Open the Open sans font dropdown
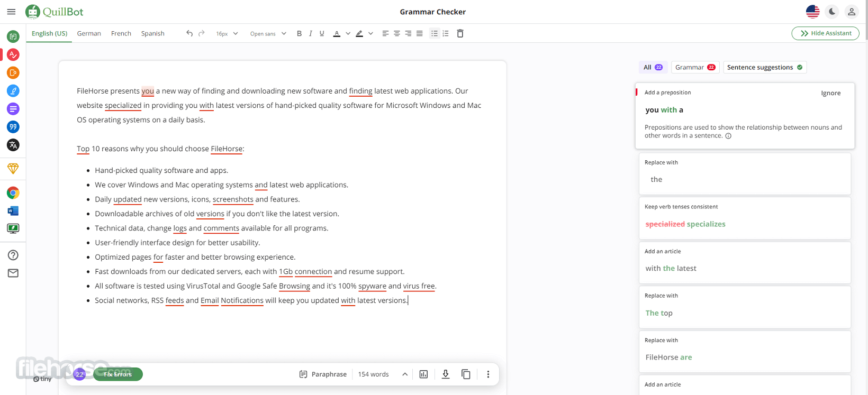This screenshot has width=868, height=395. coord(268,33)
